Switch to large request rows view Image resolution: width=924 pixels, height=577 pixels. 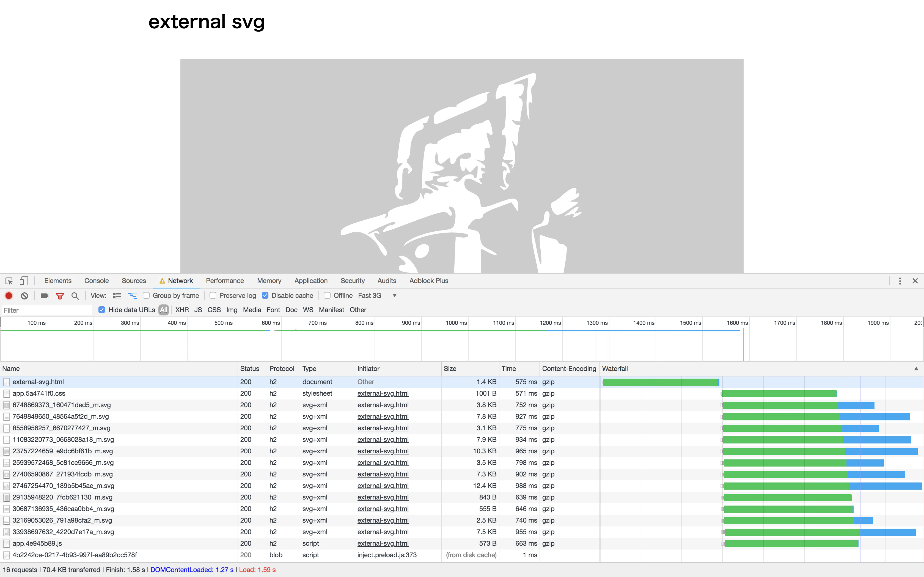point(117,296)
